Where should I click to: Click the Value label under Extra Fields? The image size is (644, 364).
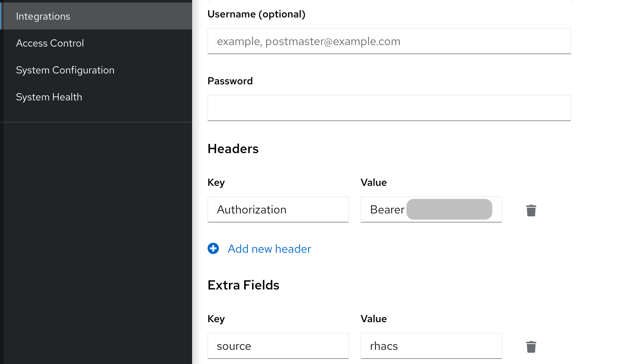tap(373, 319)
